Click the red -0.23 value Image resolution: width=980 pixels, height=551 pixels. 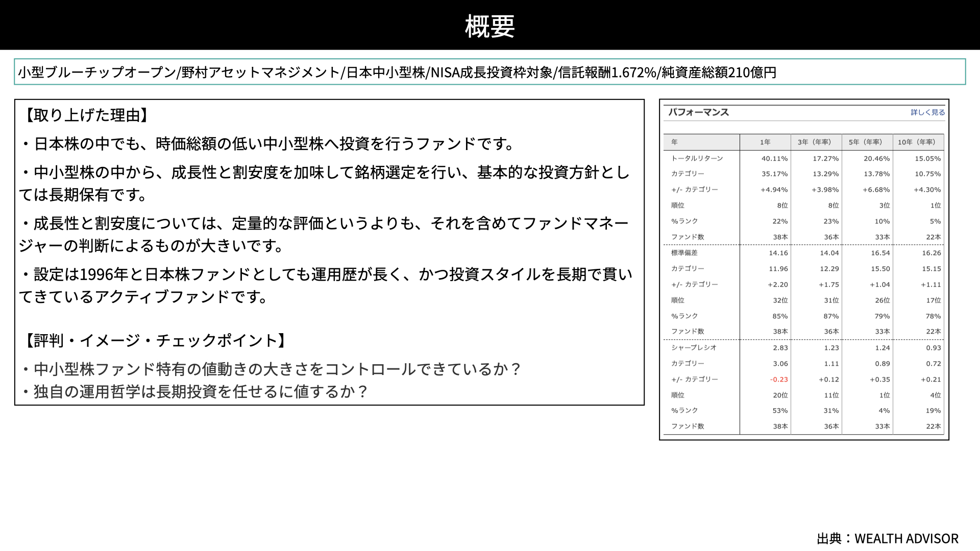pyautogui.click(x=779, y=380)
